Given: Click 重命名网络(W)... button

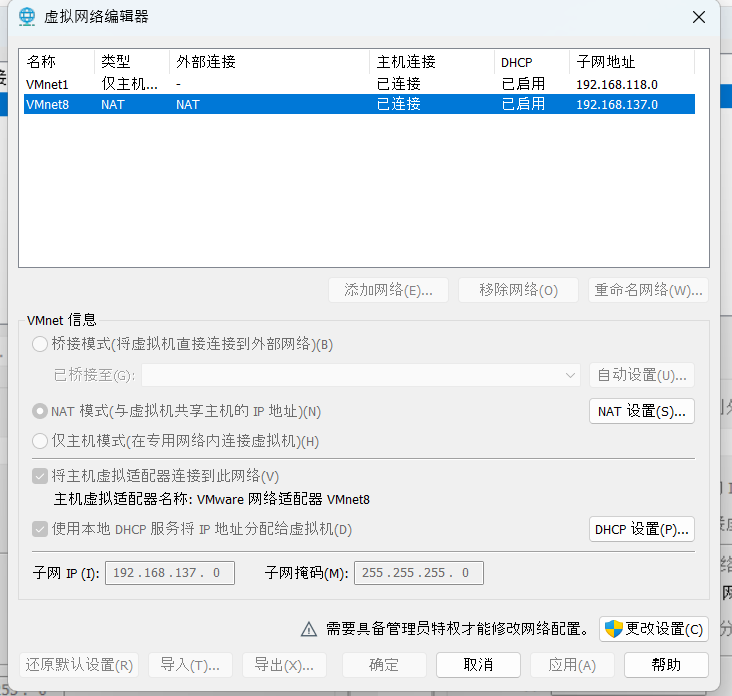Looking at the screenshot, I should click(648, 290).
